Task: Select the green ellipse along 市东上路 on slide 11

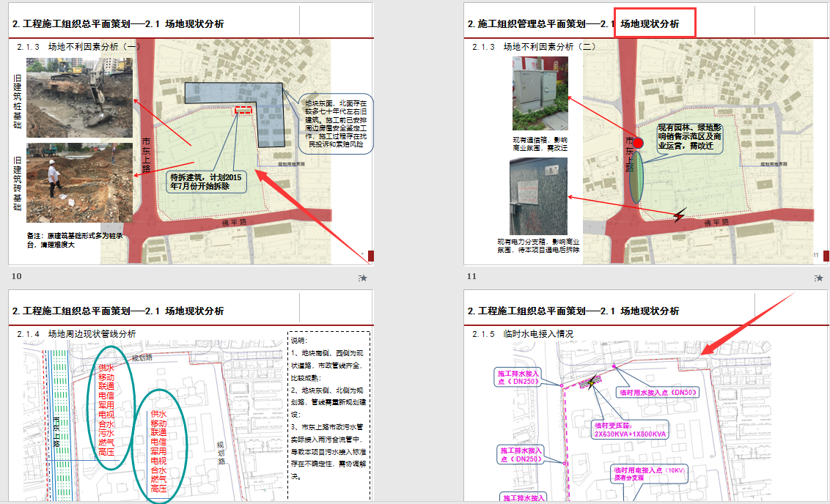Action: pos(636,177)
